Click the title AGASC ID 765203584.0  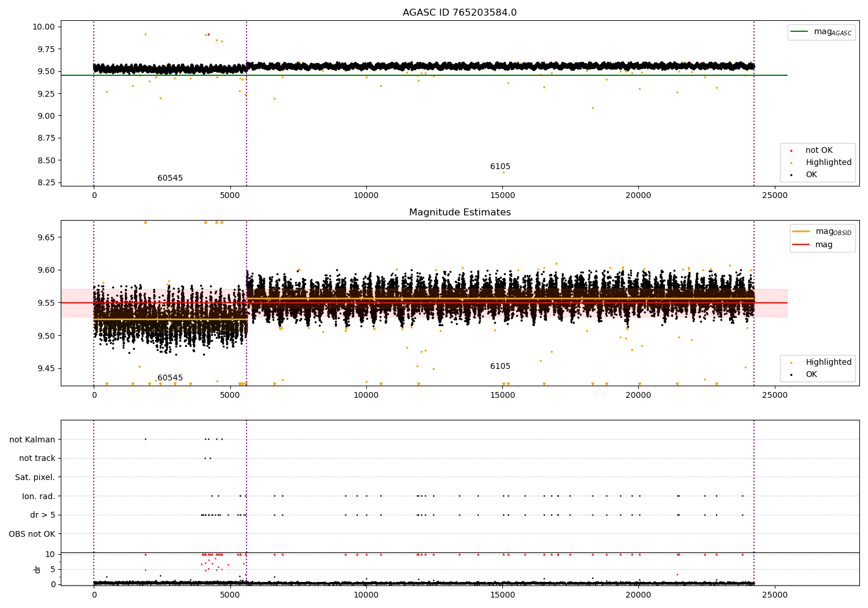(460, 13)
